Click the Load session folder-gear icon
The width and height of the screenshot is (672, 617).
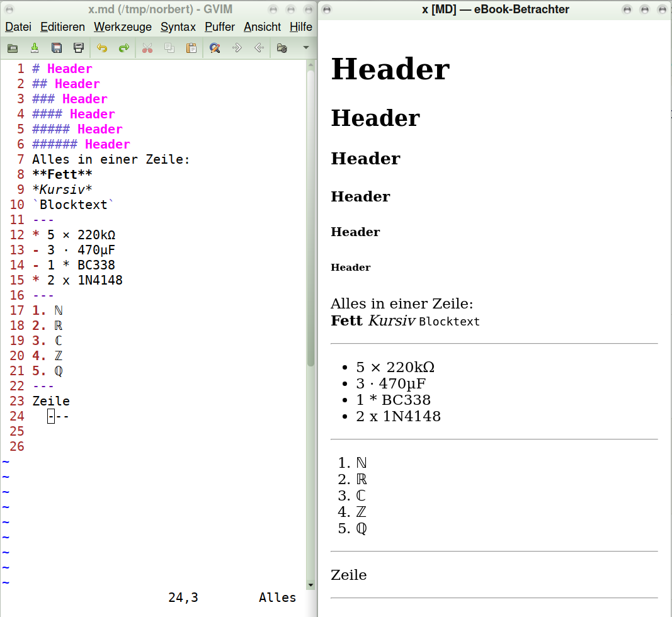click(282, 48)
